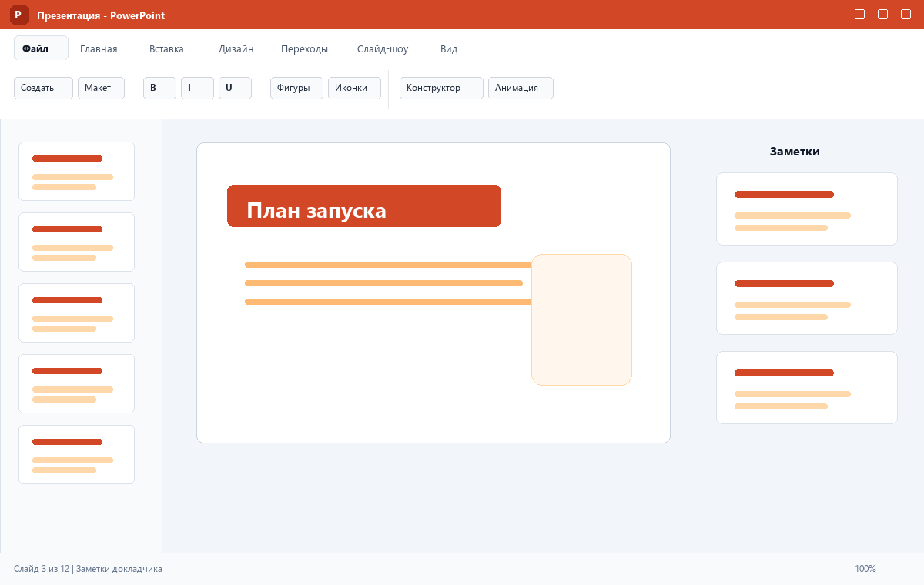Toggle bold with the B button

click(x=159, y=88)
